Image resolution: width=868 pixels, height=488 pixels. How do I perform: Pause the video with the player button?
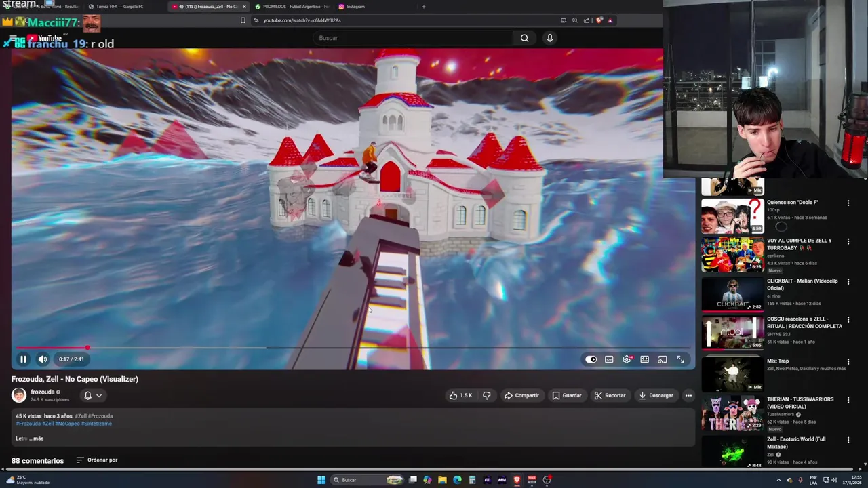pos(23,359)
